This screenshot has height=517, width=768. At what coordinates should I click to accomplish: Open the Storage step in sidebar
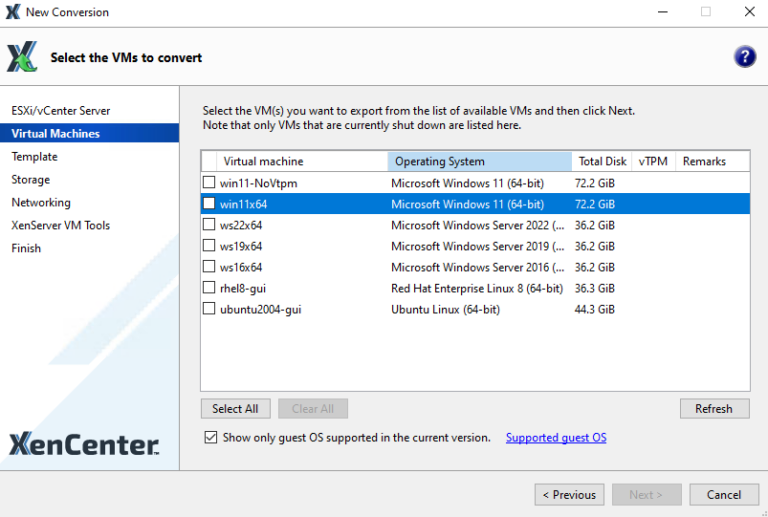31,179
